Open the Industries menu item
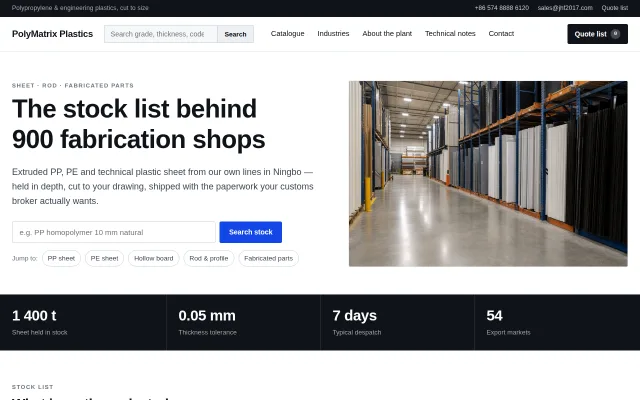Viewport: 640px width, 400px height. tap(333, 33)
